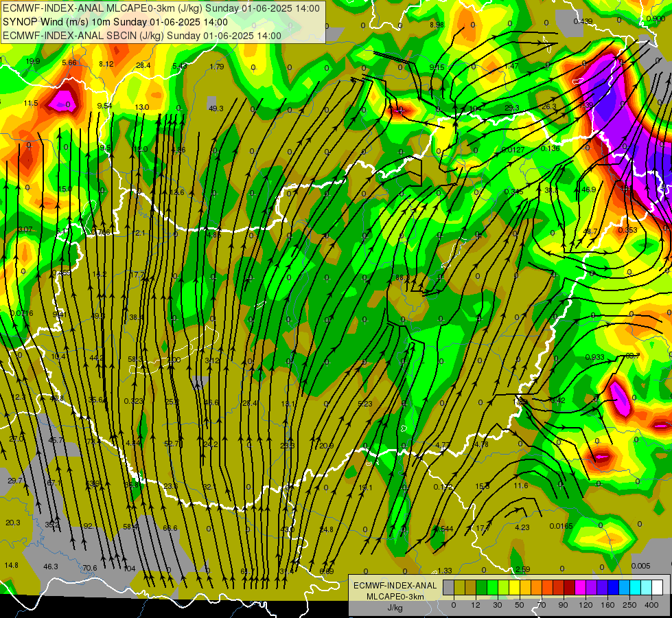The width and height of the screenshot is (672, 618).
Task: Select the dark green legend swatch
Action: [481, 587]
